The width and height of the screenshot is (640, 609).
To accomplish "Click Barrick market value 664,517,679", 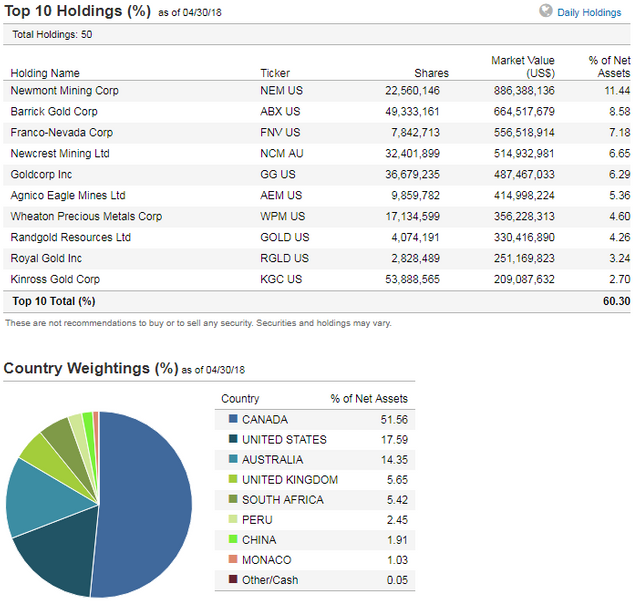I will [x=524, y=111].
